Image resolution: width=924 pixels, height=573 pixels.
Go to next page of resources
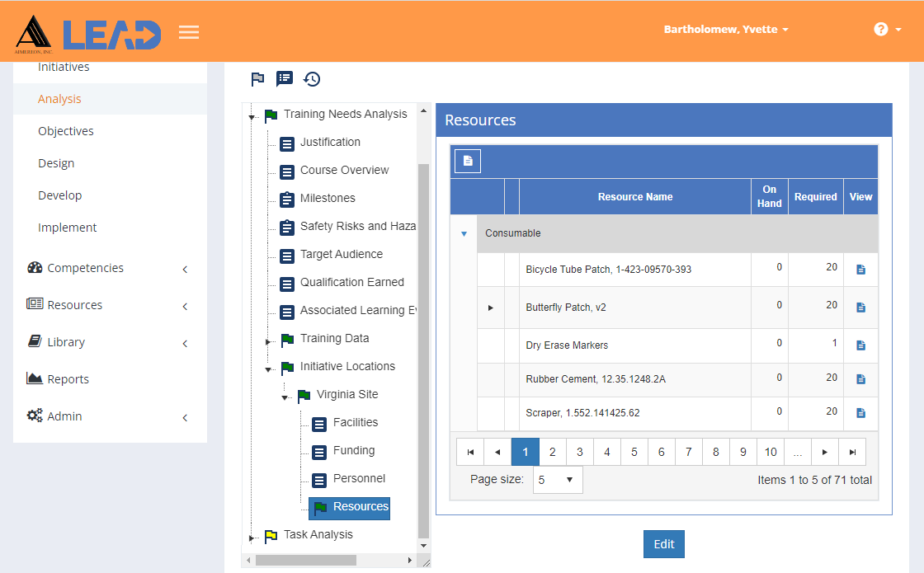(x=825, y=452)
